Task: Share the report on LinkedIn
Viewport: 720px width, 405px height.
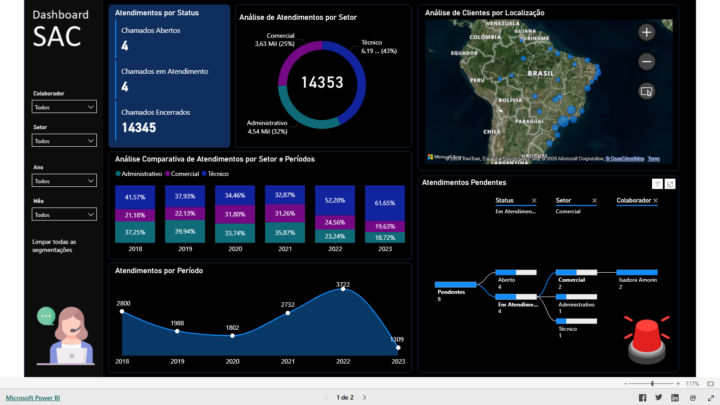Action: (674, 397)
